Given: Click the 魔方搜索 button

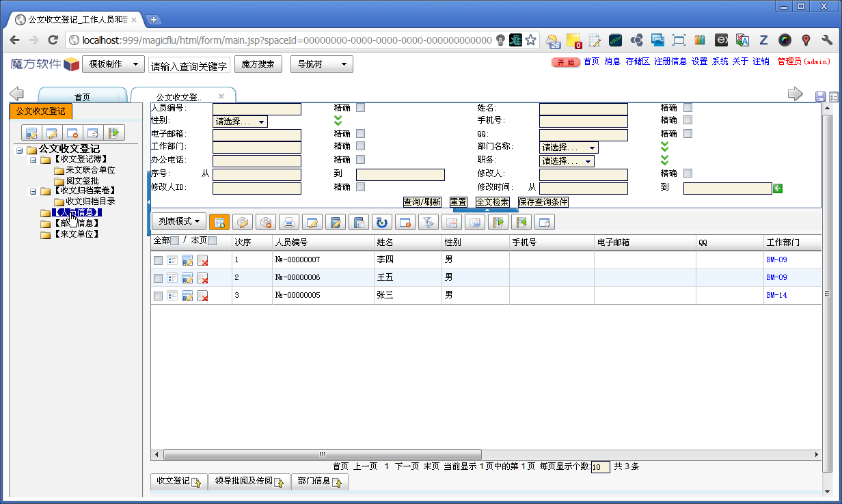Looking at the screenshot, I should click(258, 64).
